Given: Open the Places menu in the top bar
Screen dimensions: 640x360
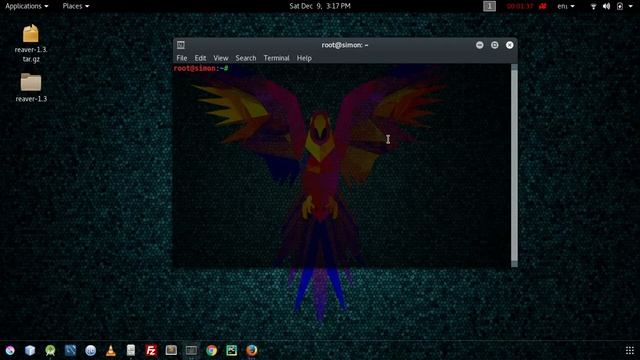Looking at the screenshot, I should [76, 6].
